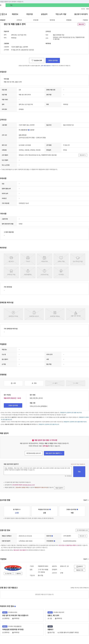Click 개인정보보호법 상세 보기
The image size is (89, 644).
coord(33,453)
